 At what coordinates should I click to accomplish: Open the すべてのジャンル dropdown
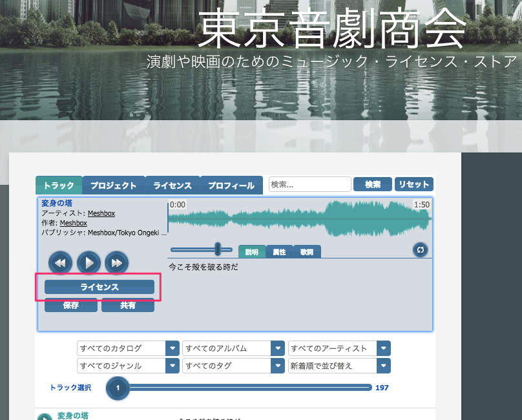[x=127, y=366]
